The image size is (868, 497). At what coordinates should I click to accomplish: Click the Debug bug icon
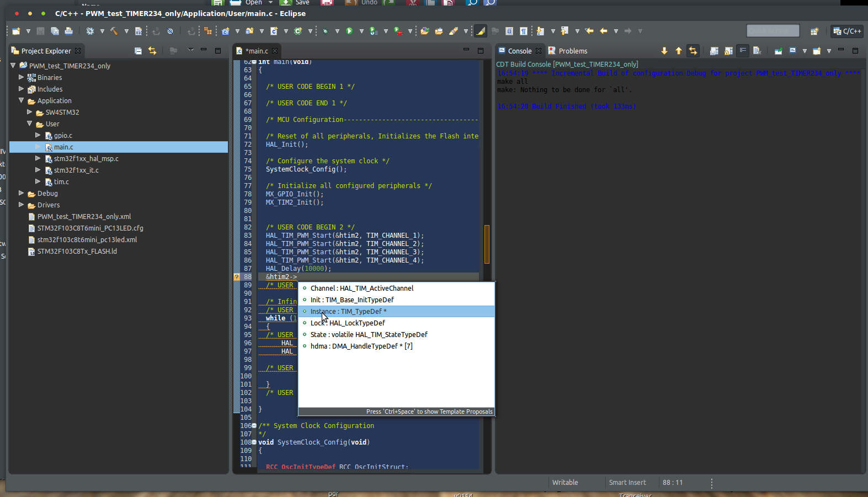click(325, 31)
